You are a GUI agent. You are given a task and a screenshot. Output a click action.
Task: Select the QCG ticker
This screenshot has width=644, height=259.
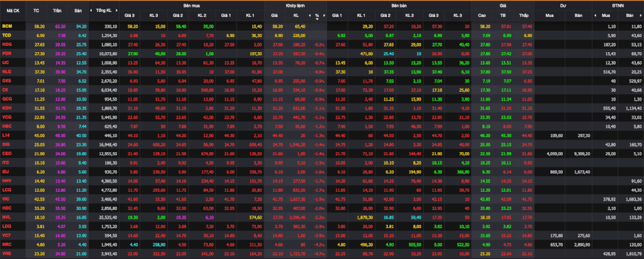coord(7,98)
